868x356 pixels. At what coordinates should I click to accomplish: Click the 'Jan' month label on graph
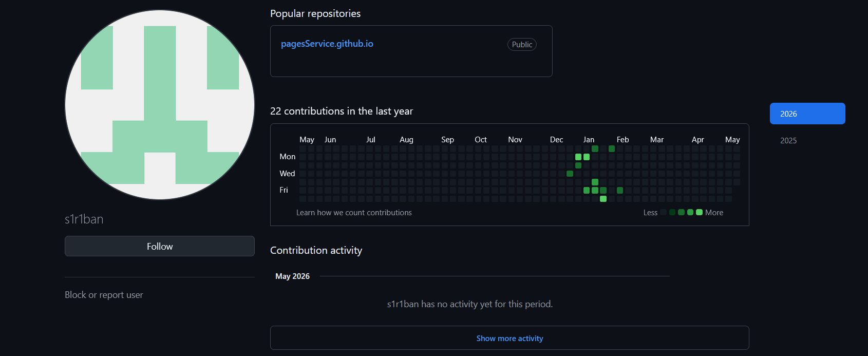point(589,140)
